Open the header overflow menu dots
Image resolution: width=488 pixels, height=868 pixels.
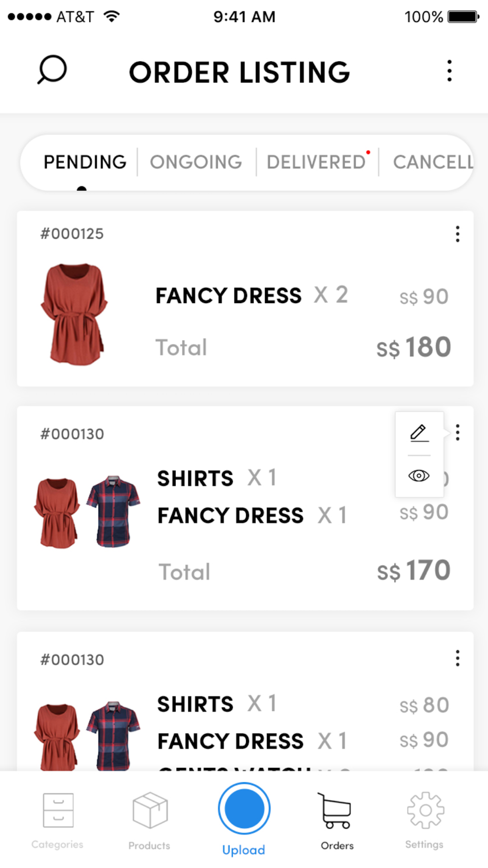449,71
